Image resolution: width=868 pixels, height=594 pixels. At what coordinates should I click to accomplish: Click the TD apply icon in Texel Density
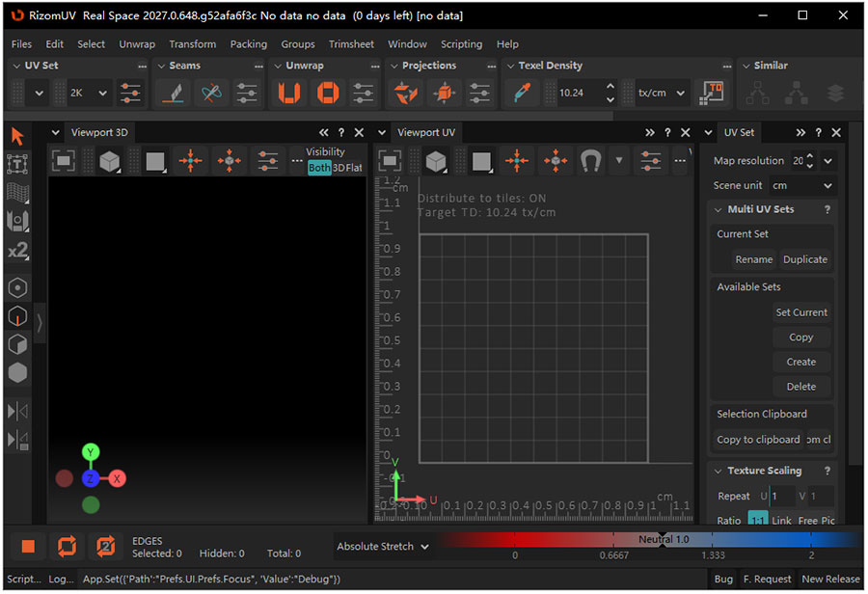click(x=713, y=93)
